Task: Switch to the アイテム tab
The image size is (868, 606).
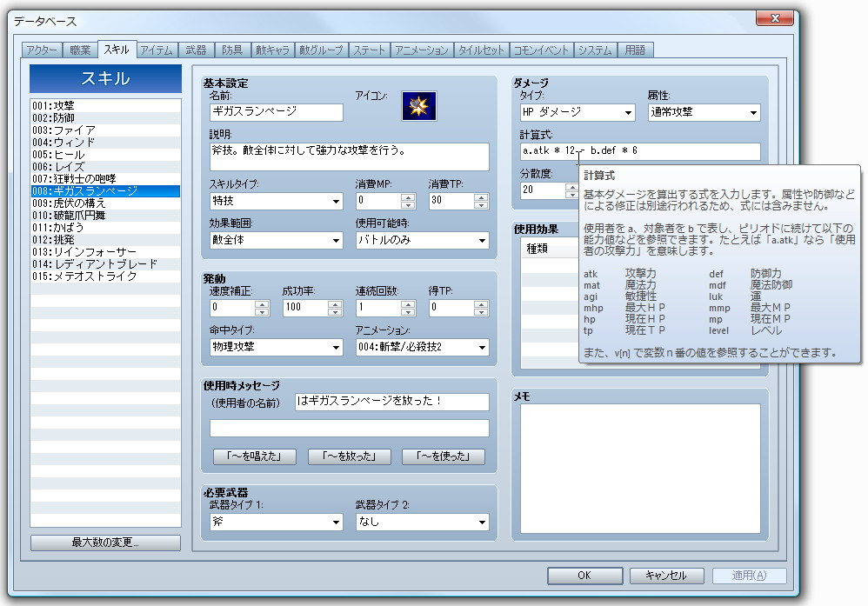Action: point(156,50)
